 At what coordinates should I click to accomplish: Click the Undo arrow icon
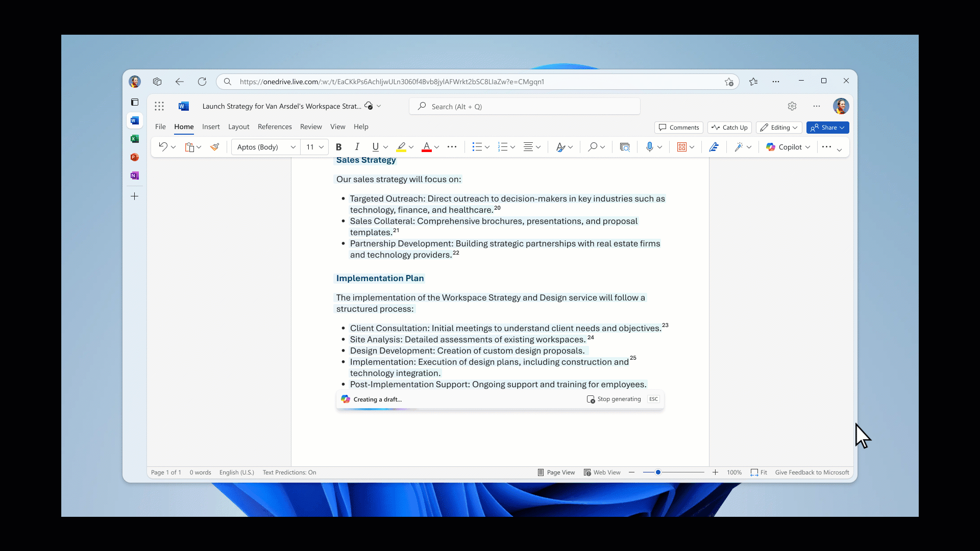(163, 147)
